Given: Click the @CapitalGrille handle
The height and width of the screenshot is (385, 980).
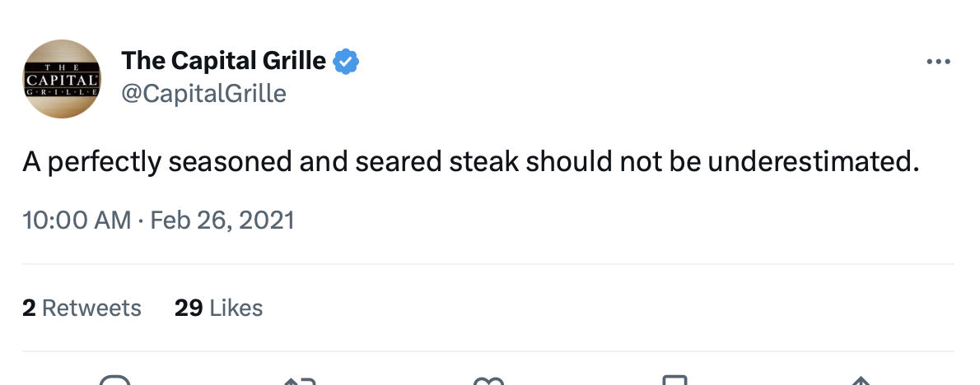Looking at the screenshot, I should pyautogui.click(x=203, y=94).
